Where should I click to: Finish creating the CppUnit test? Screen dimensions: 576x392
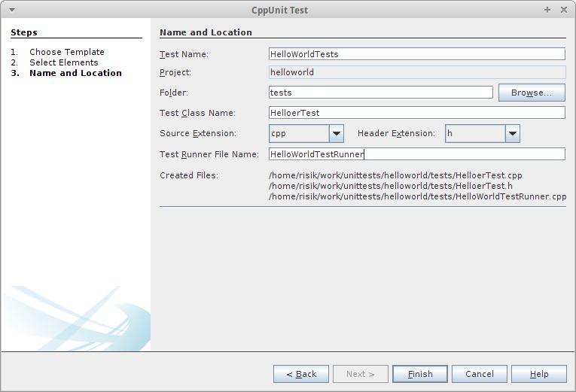pyautogui.click(x=420, y=374)
